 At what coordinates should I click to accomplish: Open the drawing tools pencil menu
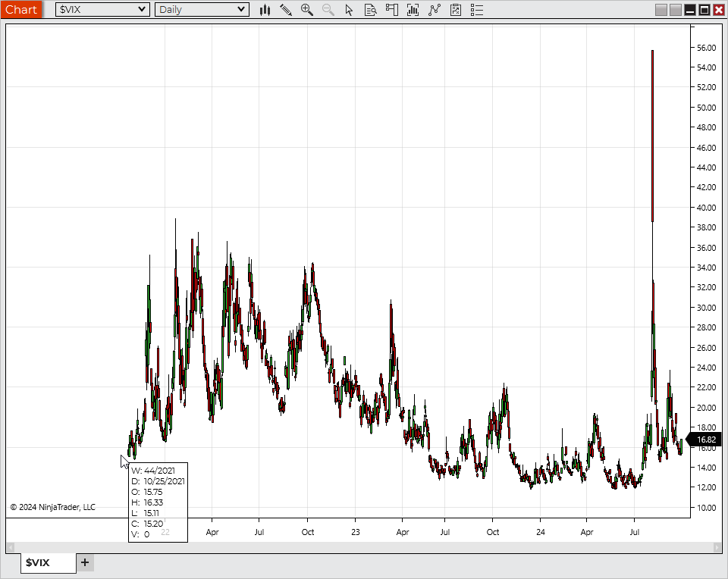(286, 10)
